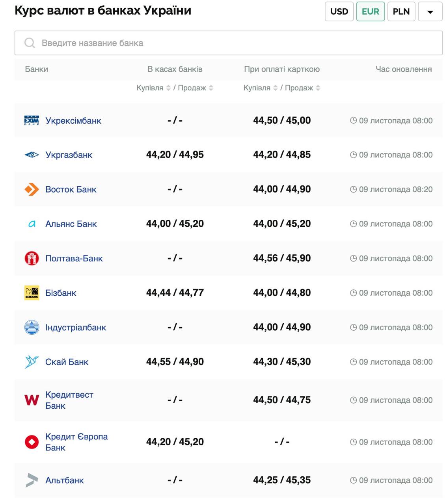Open the more currencies dropdown arrow
The height and width of the screenshot is (504, 447).
[x=430, y=11]
